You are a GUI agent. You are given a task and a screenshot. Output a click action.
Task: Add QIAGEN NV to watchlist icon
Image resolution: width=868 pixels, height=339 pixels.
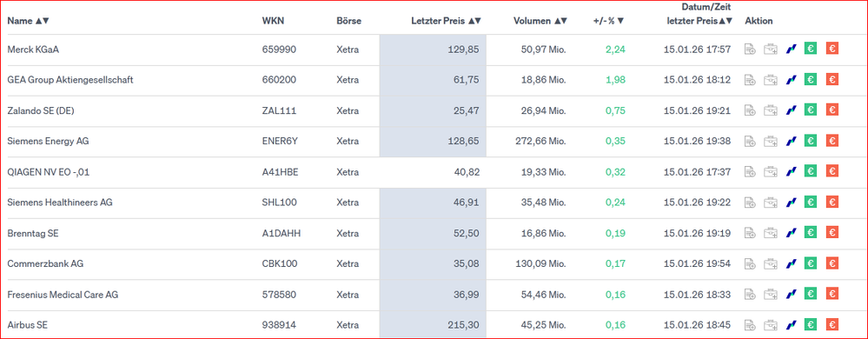click(x=750, y=172)
